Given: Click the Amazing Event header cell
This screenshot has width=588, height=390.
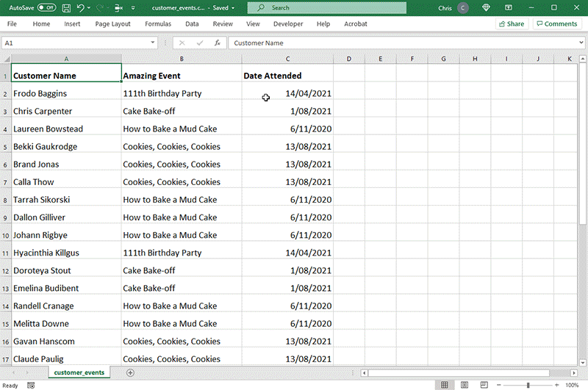Looking at the screenshot, I should (182, 73).
